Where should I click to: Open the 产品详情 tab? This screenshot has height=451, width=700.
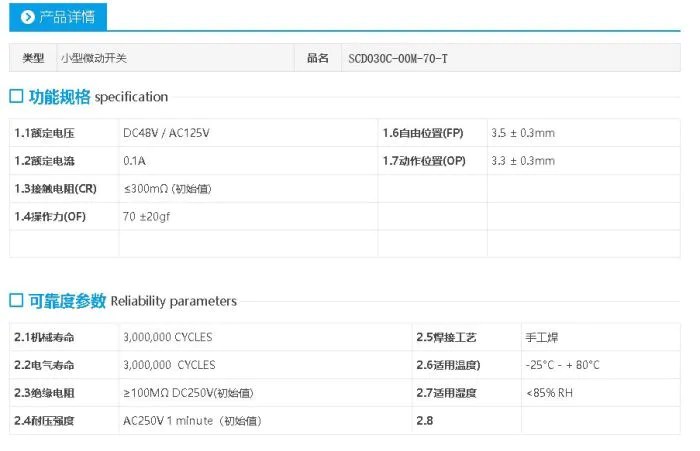[x=58, y=17]
